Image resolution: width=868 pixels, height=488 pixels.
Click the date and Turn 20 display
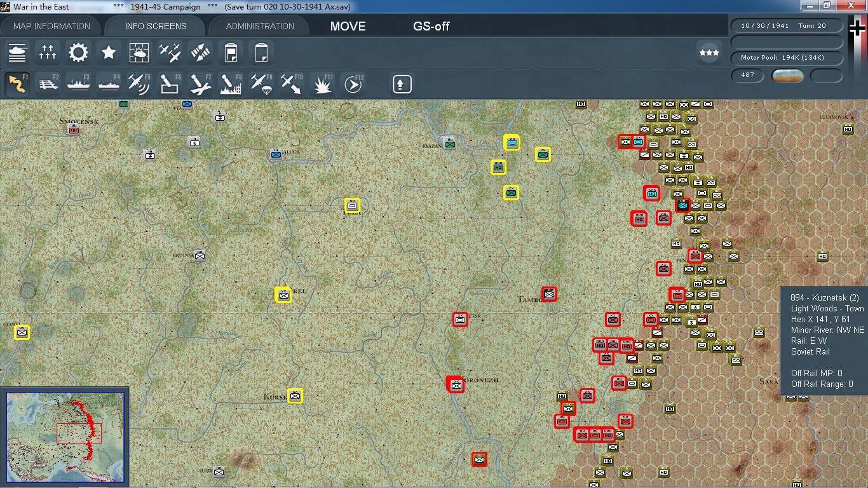787,26
